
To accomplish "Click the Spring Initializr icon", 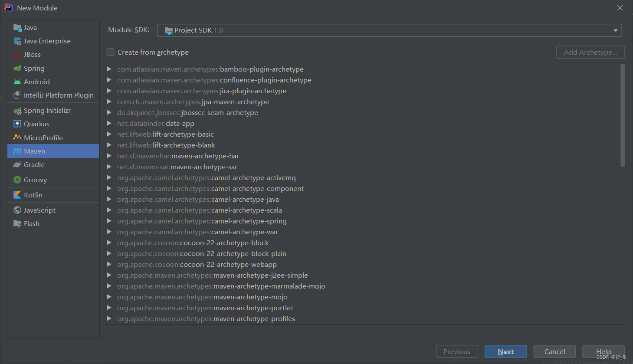I will 17,111.
